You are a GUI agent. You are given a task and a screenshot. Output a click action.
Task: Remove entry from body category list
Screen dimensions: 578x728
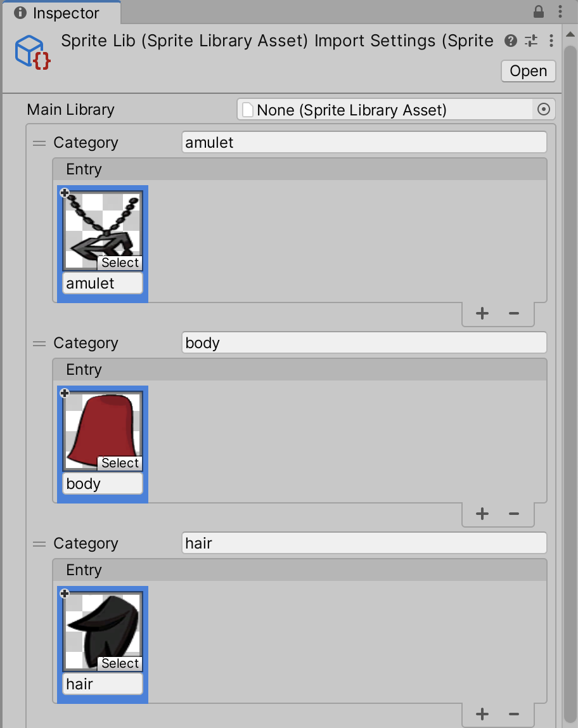pos(514,514)
